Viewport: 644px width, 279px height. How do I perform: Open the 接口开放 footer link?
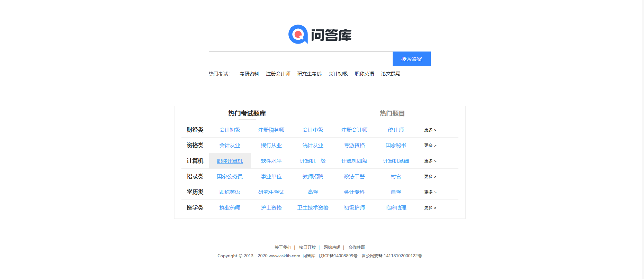click(x=307, y=248)
